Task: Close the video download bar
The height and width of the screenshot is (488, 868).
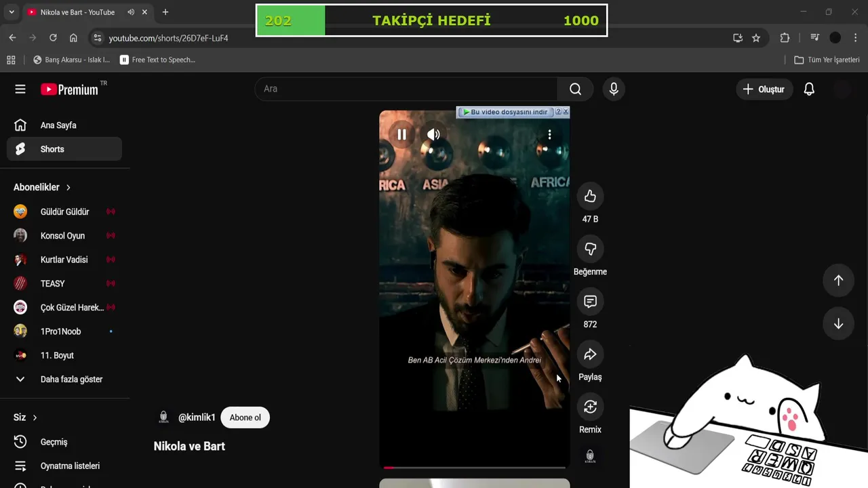Action: click(x=566, y=112)
